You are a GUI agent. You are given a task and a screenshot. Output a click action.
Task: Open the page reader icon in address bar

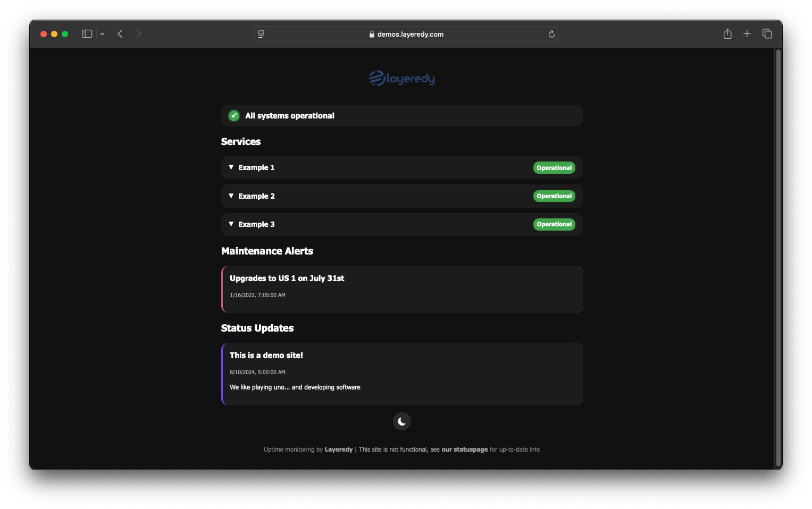(x=261, y=34)
